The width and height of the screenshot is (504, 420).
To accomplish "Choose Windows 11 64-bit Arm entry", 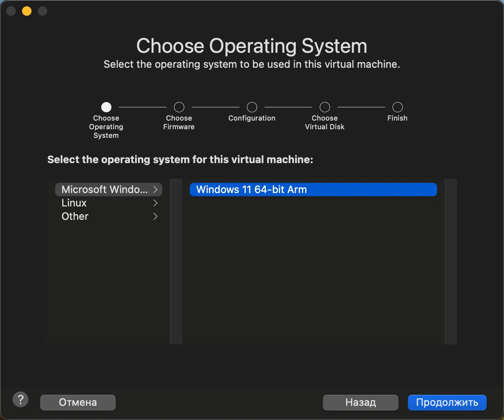I will (x=313, y=190).
